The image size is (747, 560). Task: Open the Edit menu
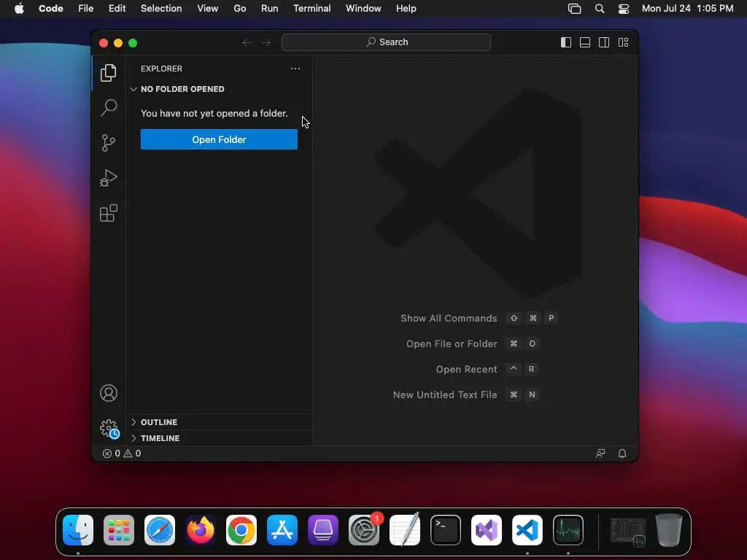[x=117, y=9]
